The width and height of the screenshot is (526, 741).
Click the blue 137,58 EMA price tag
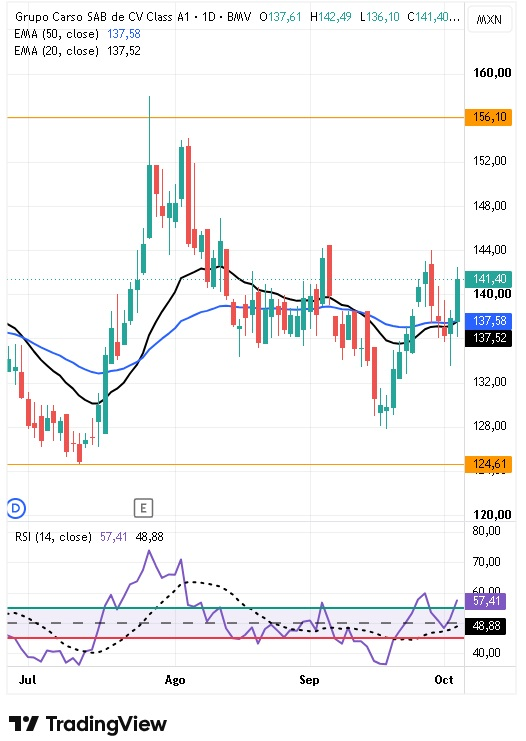[x=489, y=321]
